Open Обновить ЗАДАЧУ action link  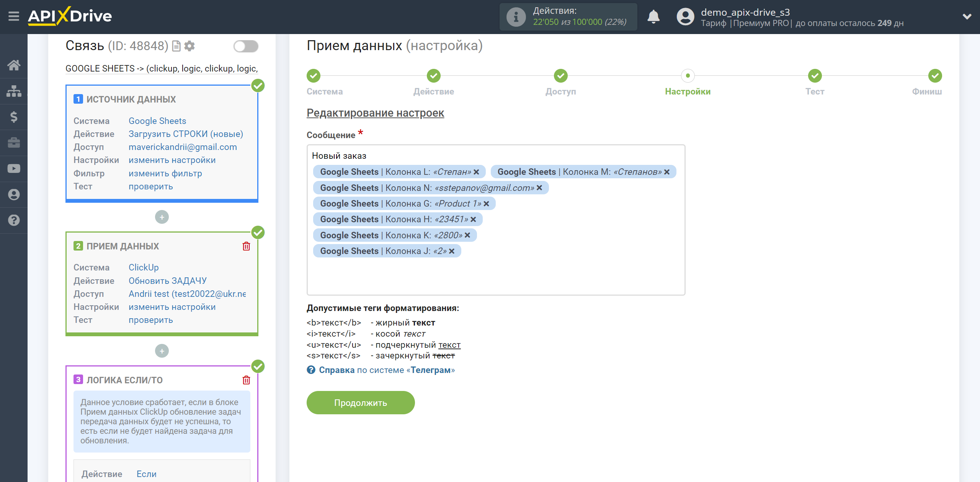168,281
